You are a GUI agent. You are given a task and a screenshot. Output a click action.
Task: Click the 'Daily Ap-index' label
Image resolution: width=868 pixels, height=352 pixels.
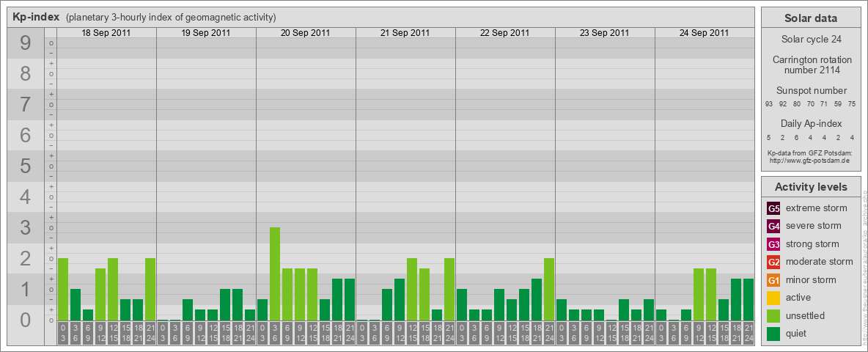tap(811, 123)
